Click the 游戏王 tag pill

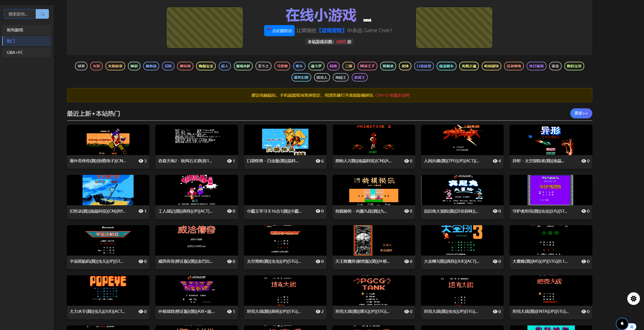(x=359, y=77)
